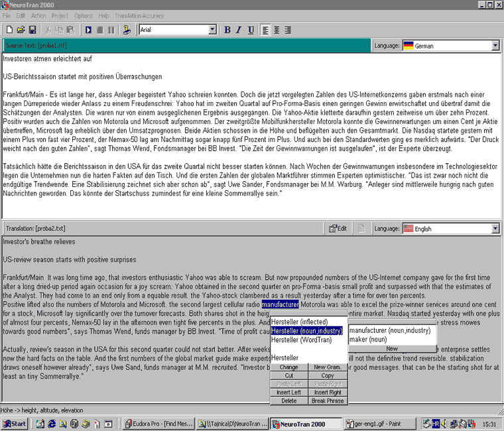
Task: Align text right
Action: pyautogui.click(x=288, y=30)
